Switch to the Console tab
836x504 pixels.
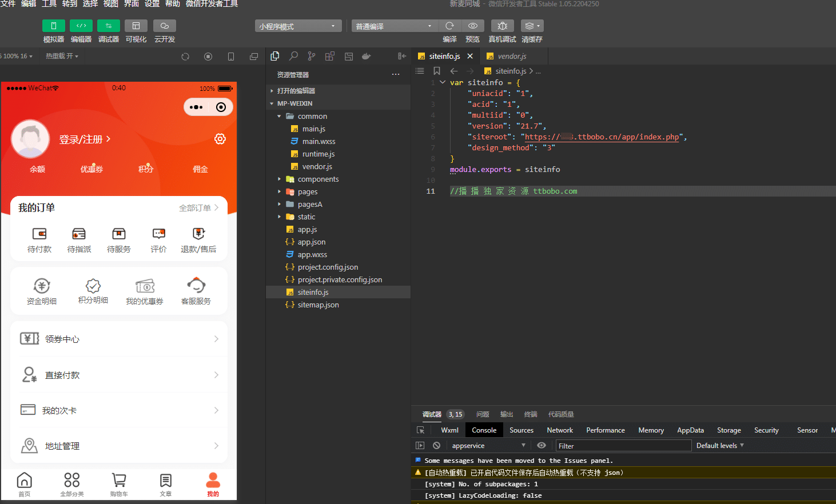pyautogui.click(x=484, y=430)
